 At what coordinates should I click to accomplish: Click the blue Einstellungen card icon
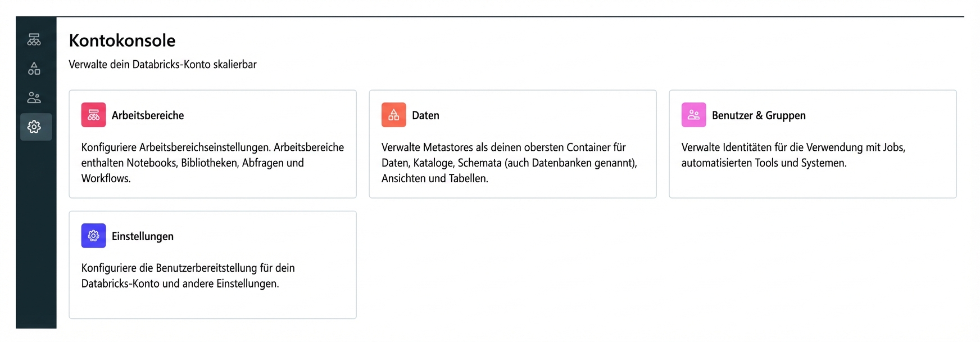point(94,236)
